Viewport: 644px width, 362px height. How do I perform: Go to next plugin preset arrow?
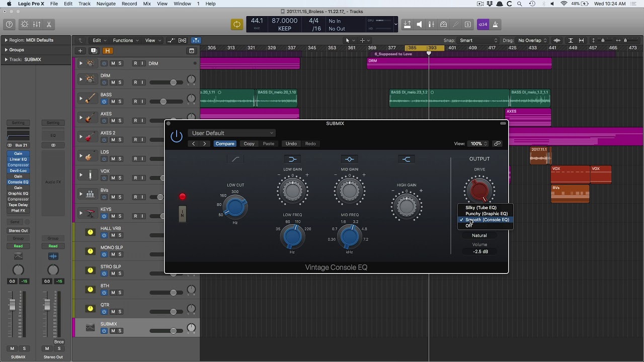205,144
